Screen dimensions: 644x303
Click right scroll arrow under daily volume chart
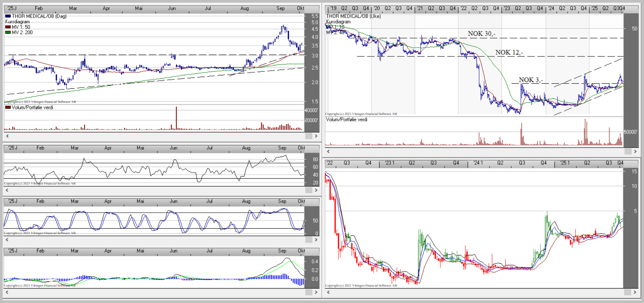(316, 136)
